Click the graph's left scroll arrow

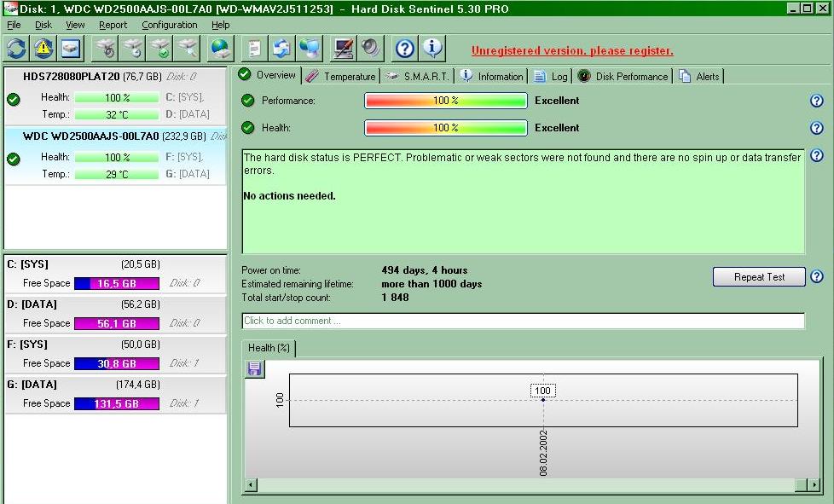[251, 485]
